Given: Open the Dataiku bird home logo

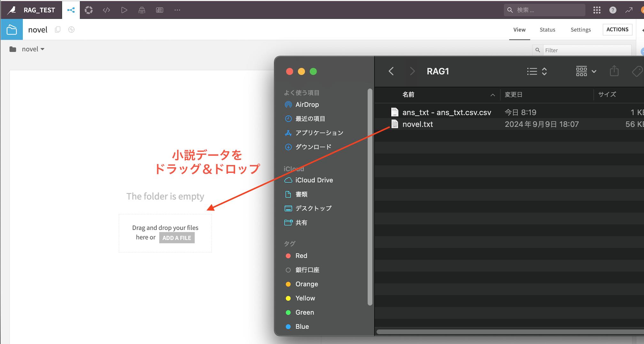Looking at the screenshot, I should point(12,10).
